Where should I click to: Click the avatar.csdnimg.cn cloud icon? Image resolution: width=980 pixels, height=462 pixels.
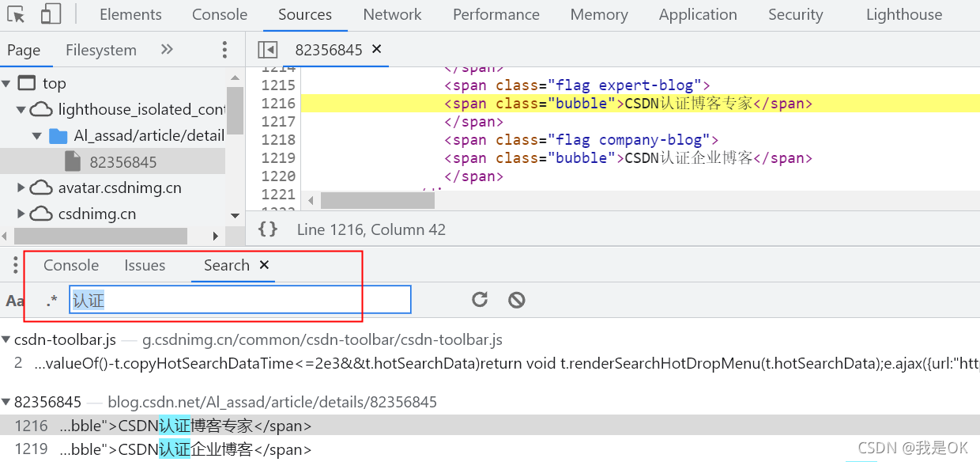pos(40,188)
